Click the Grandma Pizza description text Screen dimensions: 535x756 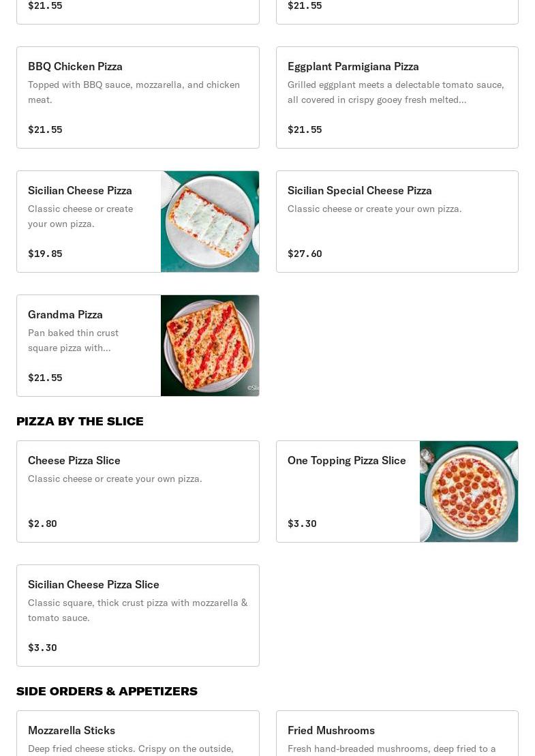[x=73, y=340]
